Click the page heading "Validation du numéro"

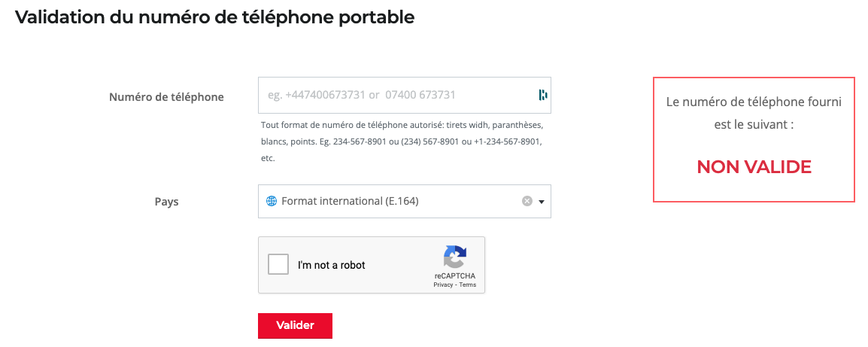click(x=214, y=17)
